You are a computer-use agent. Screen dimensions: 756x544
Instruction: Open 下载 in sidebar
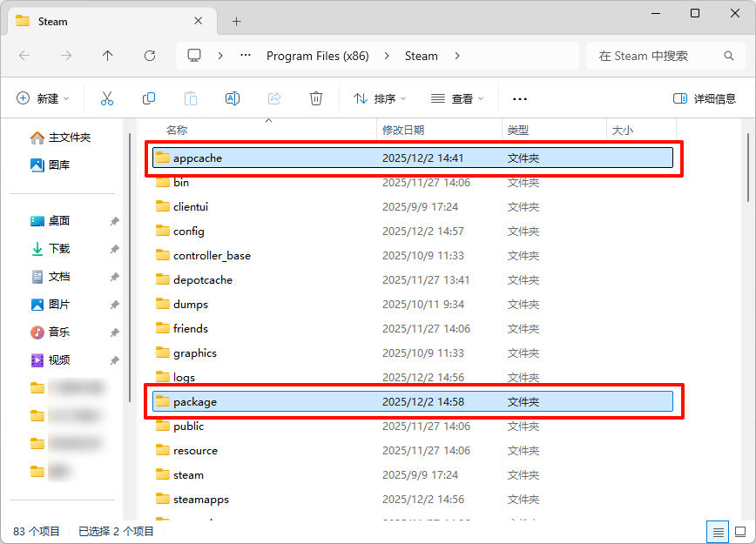(51, 249)
